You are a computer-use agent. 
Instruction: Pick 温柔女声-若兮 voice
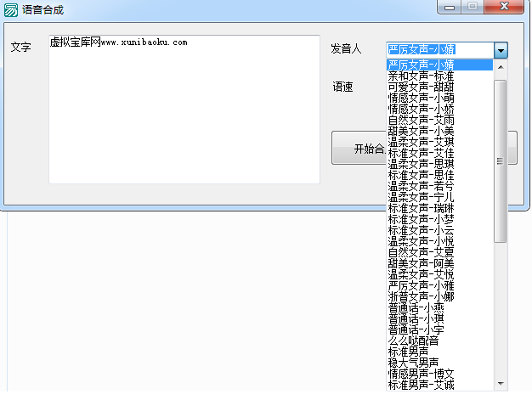(439, 186)
